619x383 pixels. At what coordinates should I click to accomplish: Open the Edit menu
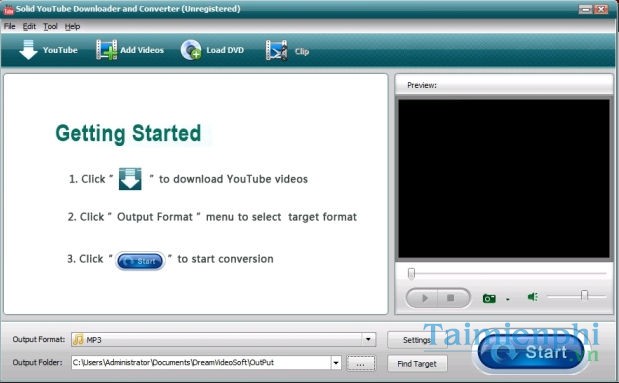(x=29, y=26)
